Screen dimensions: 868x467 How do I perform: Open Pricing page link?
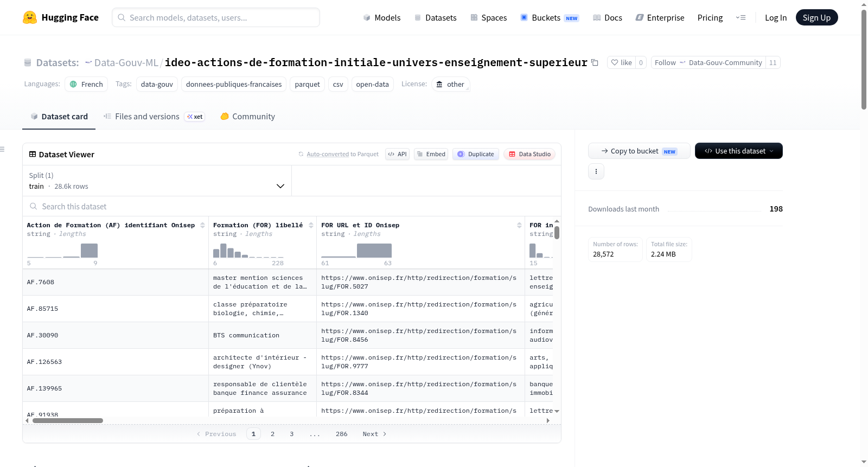click(710, 17)
